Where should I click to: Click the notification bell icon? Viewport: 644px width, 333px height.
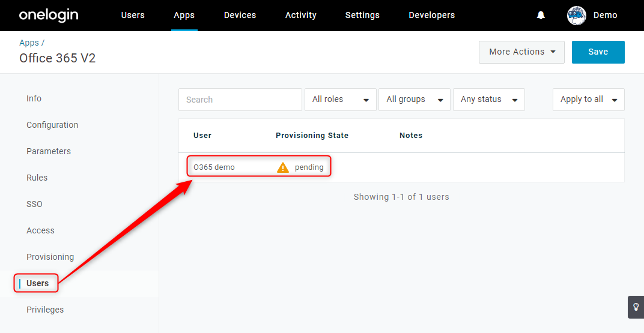point(541,16)
